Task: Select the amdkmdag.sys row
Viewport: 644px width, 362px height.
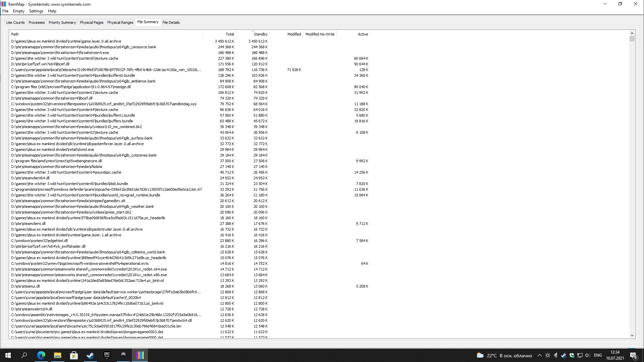Action: click(x=190, y=104)
